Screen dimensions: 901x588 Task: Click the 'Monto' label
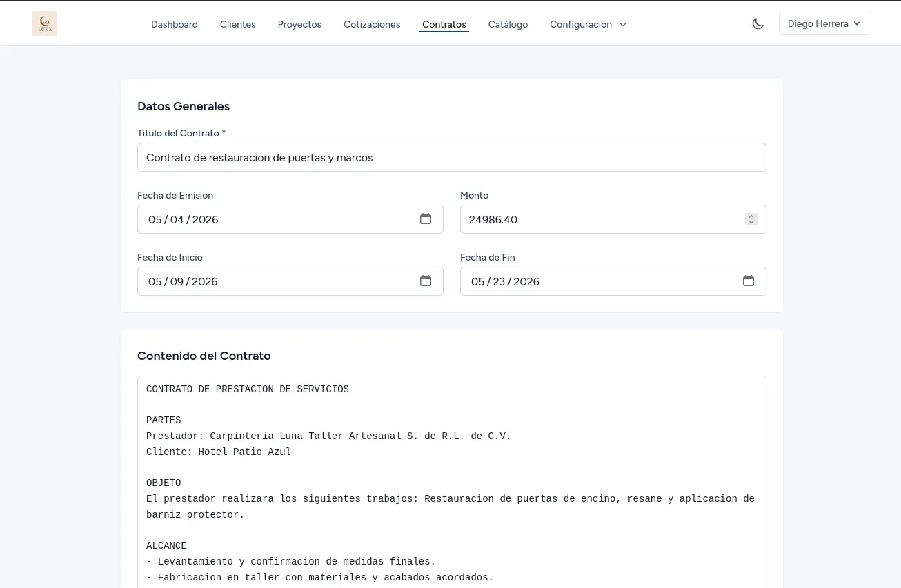coord(475,195)
